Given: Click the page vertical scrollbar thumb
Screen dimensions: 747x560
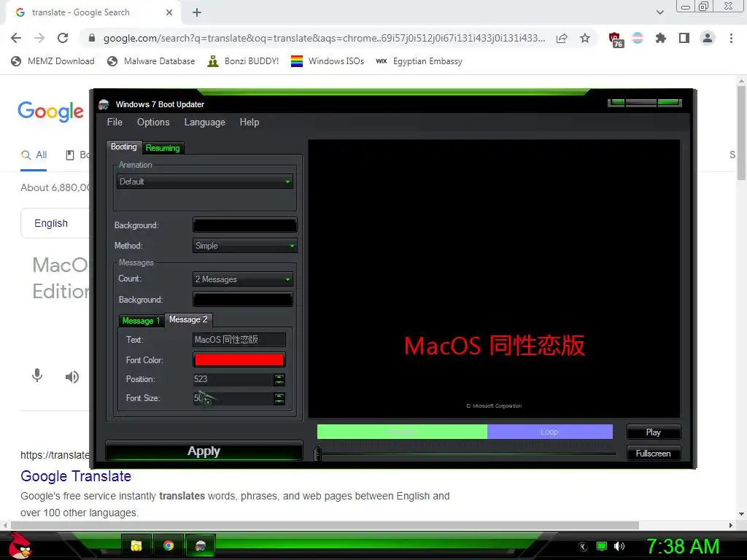Looking at the screenshot, I should point(741,133).
